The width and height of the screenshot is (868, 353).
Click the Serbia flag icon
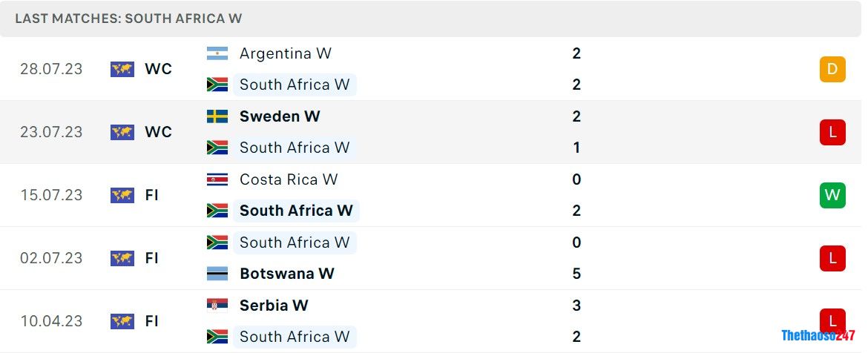(x=217, y=306)
